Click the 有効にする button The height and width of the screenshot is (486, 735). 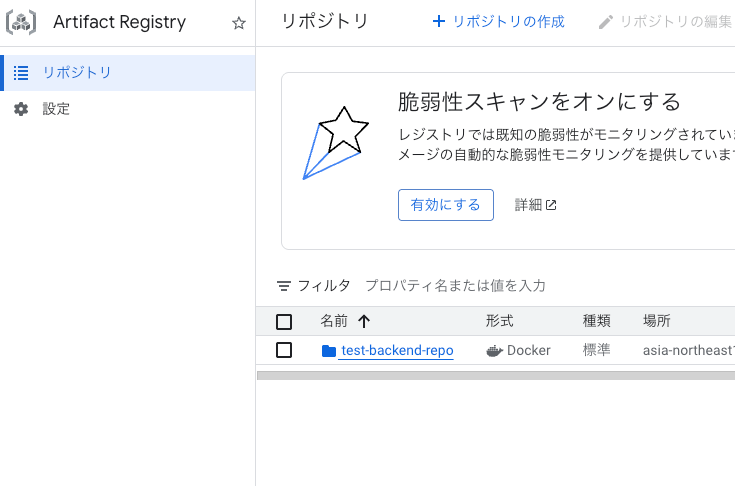point(446,205)
